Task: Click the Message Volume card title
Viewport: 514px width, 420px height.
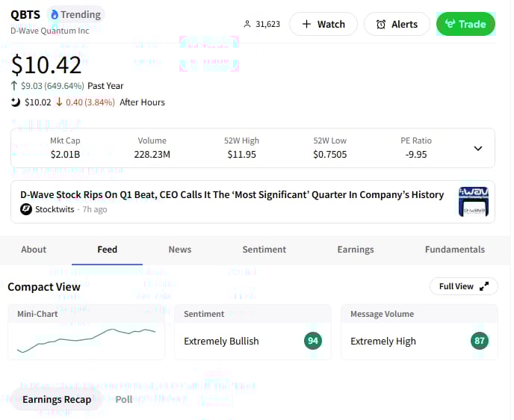Action: [383, 314]
